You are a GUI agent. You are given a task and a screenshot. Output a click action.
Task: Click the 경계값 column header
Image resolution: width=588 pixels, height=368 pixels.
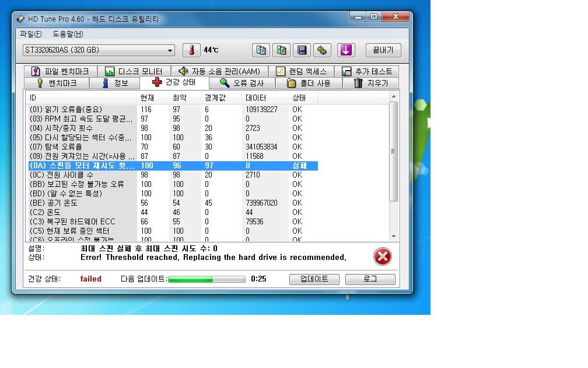(x=221, y=98)
